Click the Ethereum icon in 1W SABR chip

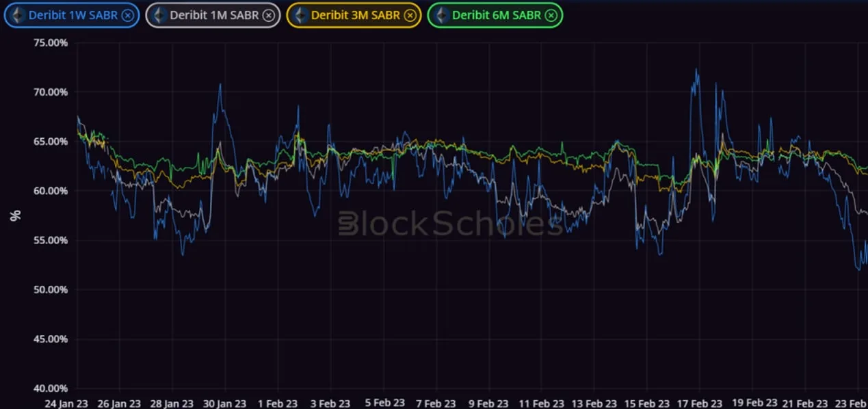[x=18, y=15]
